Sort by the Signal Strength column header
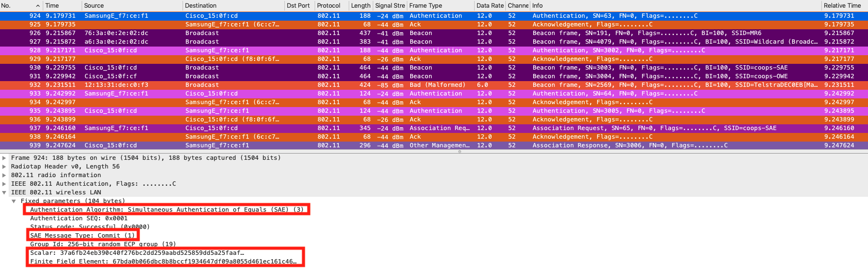This screenshot has height=275, width=868. (390, 6)
